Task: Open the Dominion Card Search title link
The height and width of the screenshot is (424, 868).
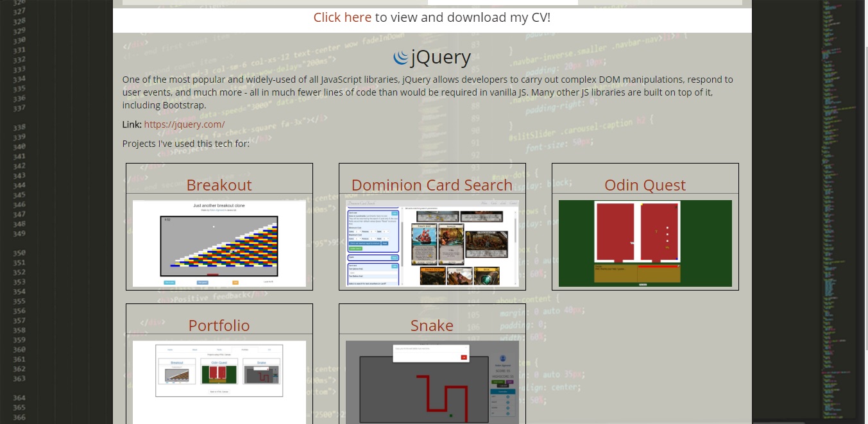Action: coord(432,185)
